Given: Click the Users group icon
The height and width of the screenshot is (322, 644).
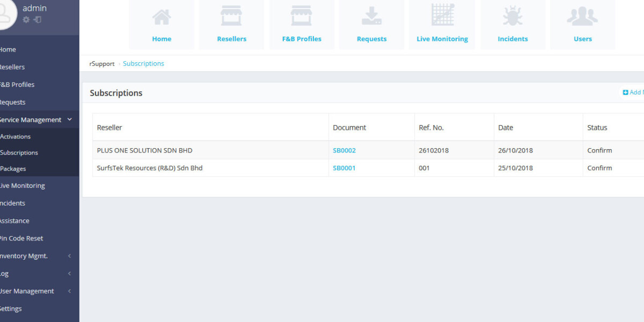Looking at the screenshot, I should click(582, 17).
